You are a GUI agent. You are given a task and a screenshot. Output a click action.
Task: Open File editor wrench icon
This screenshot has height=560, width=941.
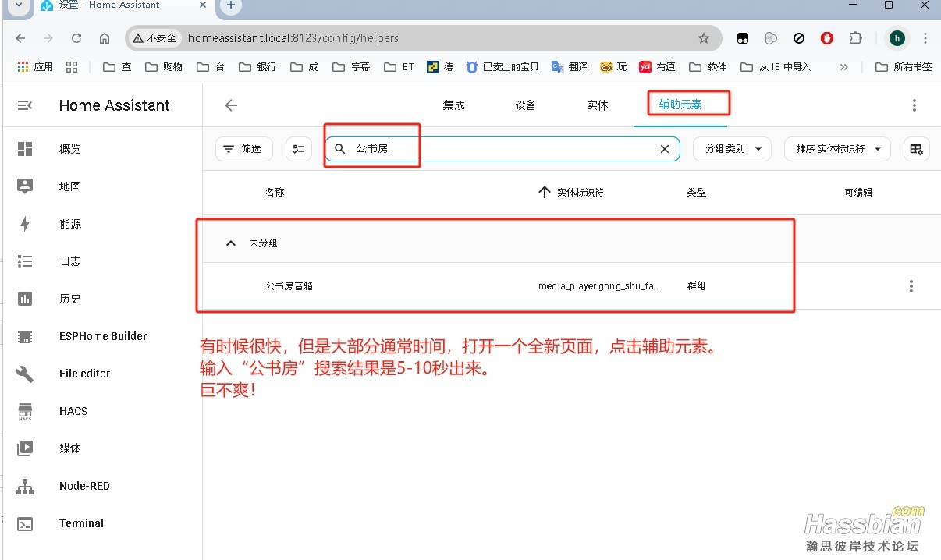pyautogui.click(x=25, y=374)
